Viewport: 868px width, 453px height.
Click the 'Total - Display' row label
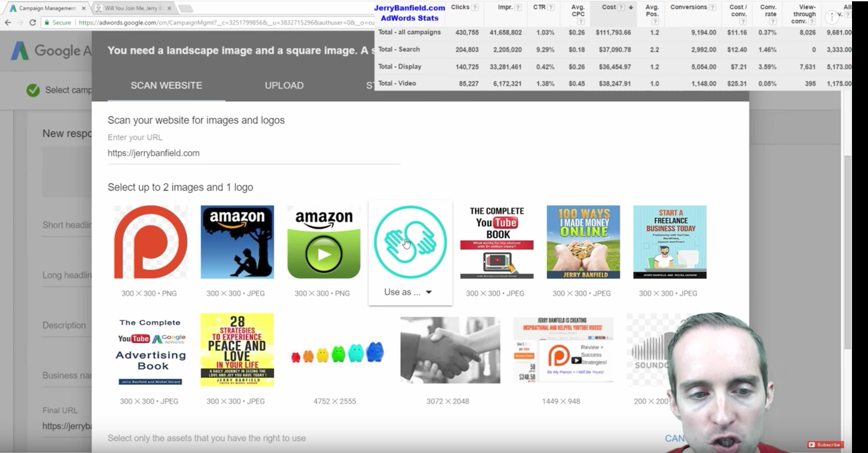(x=399, y=67)
